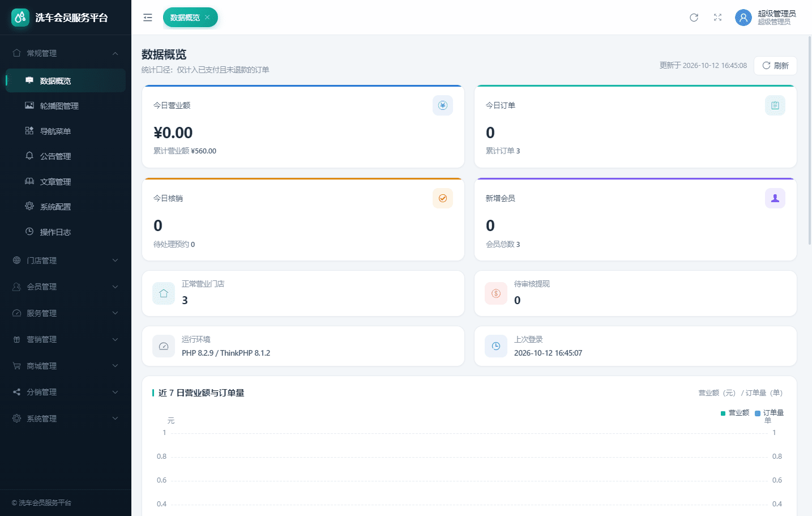Open 文章管理 in sidebar
Screen dimensions: 812x516
pyautogui.click(x=66, y=182)
